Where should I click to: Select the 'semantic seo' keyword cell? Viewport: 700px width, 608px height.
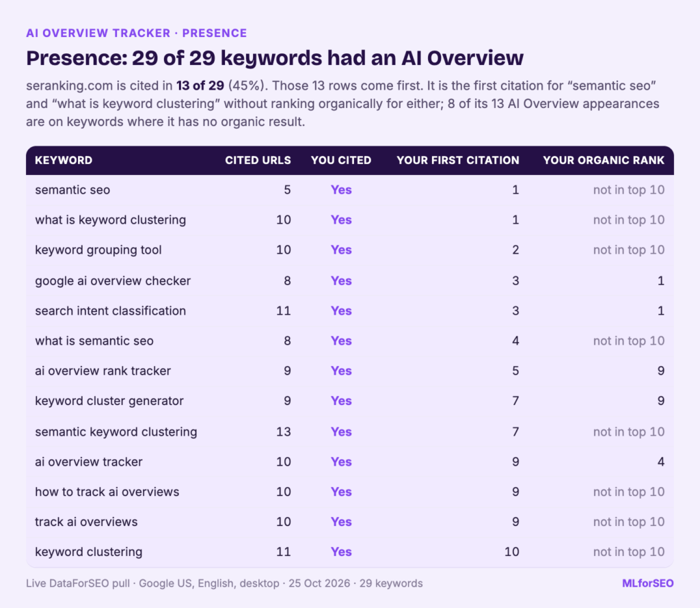point(72,190)
